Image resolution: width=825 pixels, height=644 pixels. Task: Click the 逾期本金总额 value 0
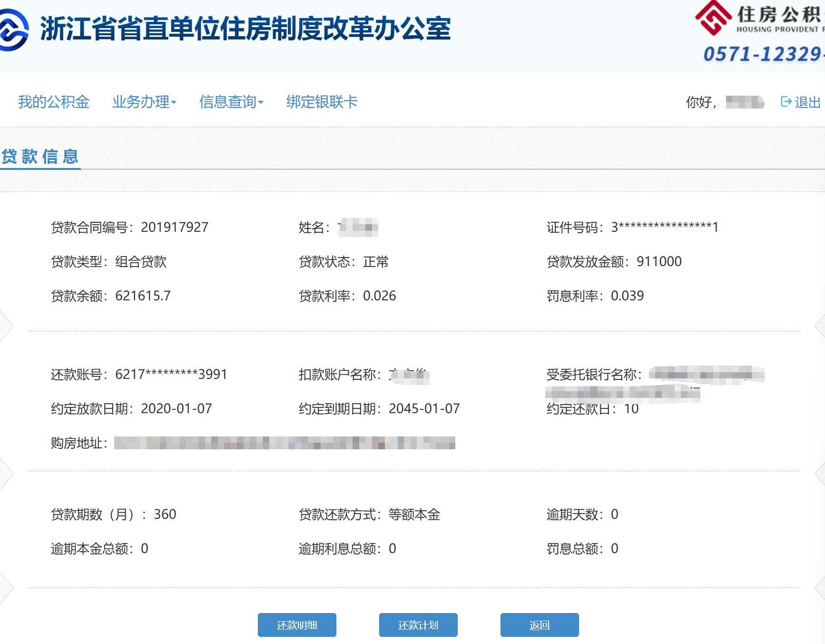pyautogui.click(x=145, y=548)
